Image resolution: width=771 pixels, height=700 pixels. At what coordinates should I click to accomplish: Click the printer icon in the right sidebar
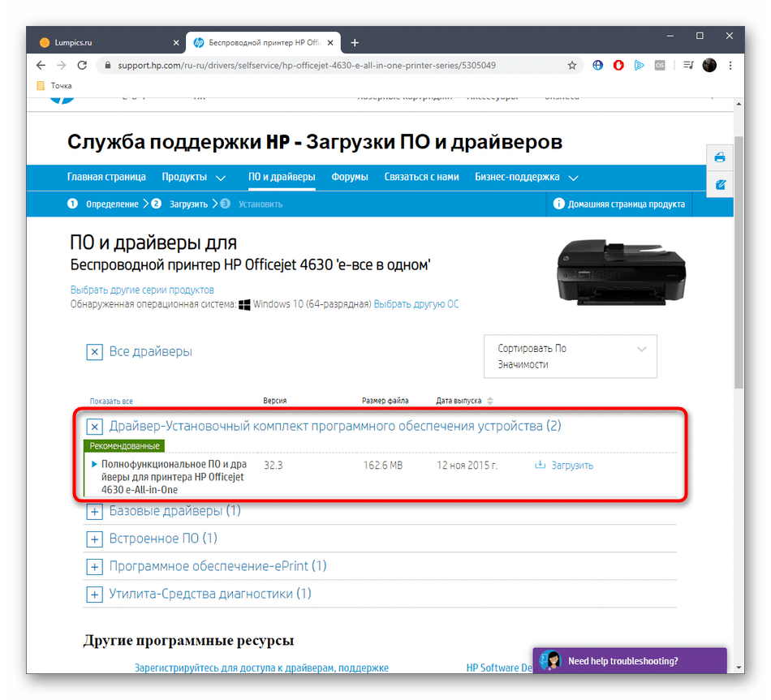[x=720, y=157]
